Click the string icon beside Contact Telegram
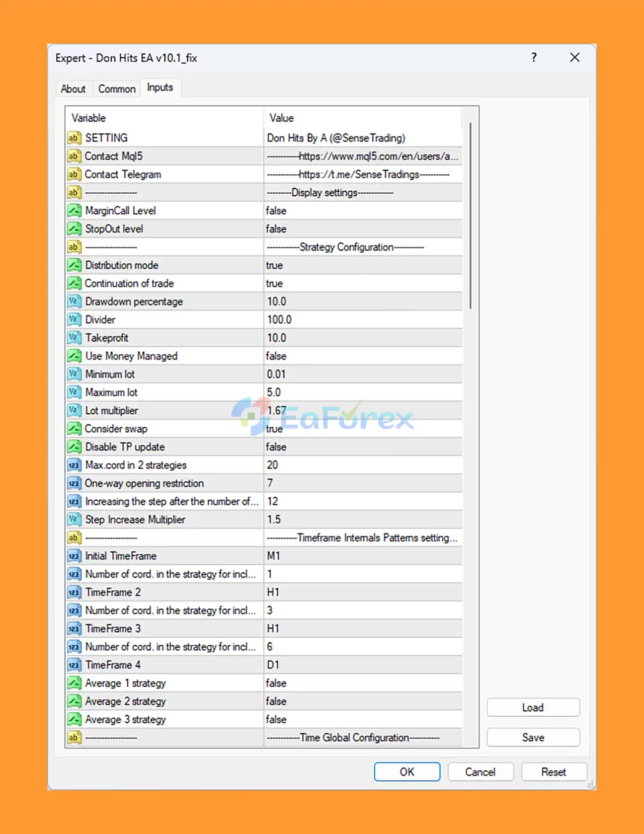The image size is (644, 834). (x=74, y=174)
